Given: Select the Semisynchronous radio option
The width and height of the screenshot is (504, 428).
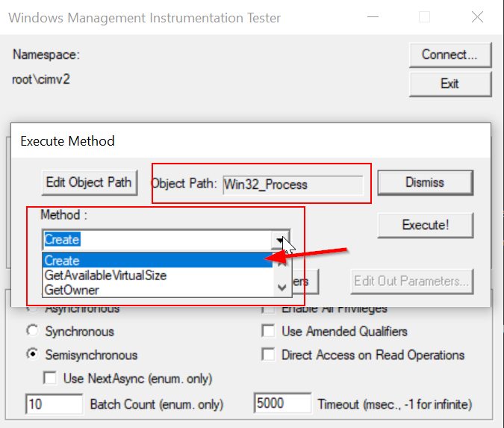Looking at the screenshot, I should pyautogui.click(x=32, y=355).
